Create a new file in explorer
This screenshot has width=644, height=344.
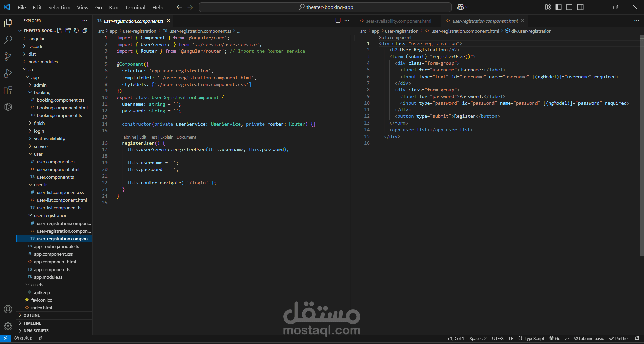coord(60,31)
